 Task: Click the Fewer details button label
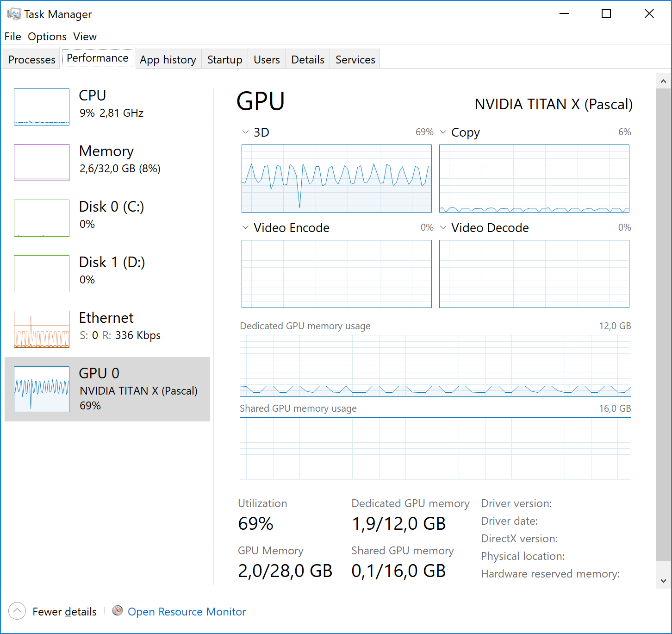(x=65, y=612)
